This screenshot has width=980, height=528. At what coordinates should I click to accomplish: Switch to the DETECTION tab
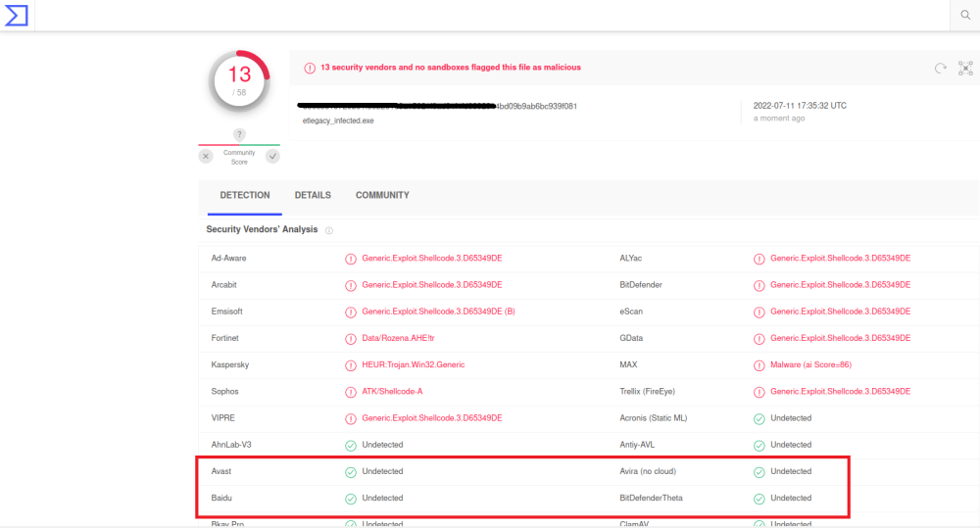(244, 196)
